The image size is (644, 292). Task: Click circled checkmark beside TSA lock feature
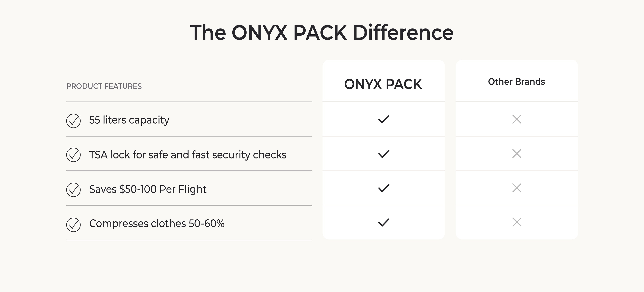click(73, 155)
